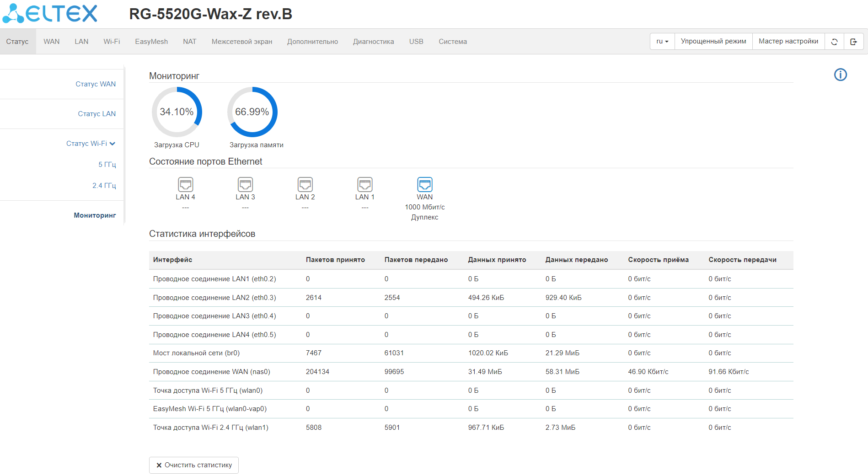Open the Статус tab
Viewport: 868px width, 476px height.
17,42
